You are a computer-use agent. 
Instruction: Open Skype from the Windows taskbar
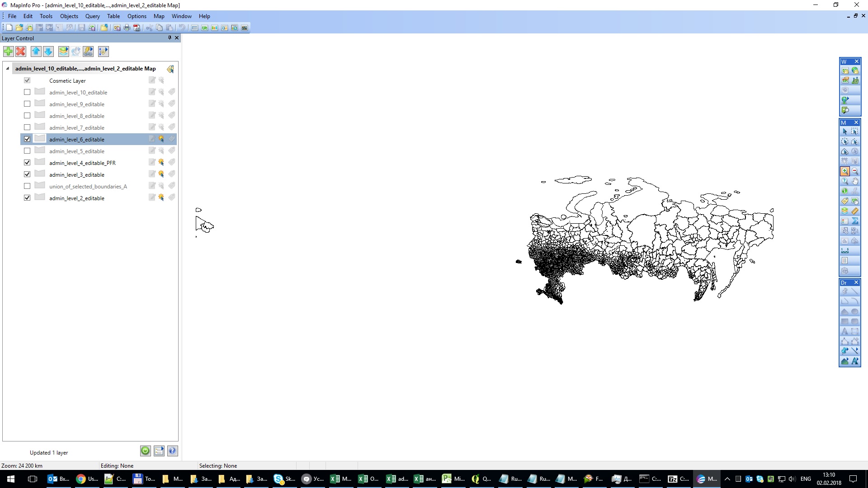tap(284, 479)
